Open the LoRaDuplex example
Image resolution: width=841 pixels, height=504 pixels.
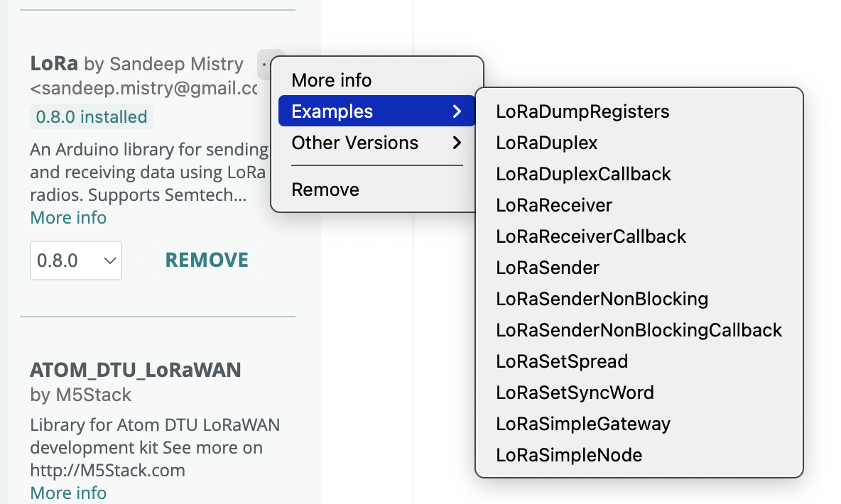639,143
